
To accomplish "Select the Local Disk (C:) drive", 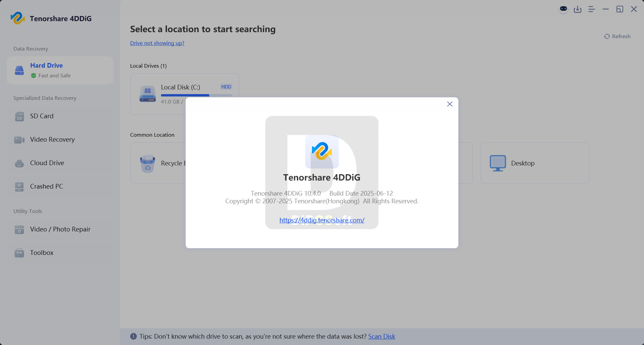I will 184,94.
